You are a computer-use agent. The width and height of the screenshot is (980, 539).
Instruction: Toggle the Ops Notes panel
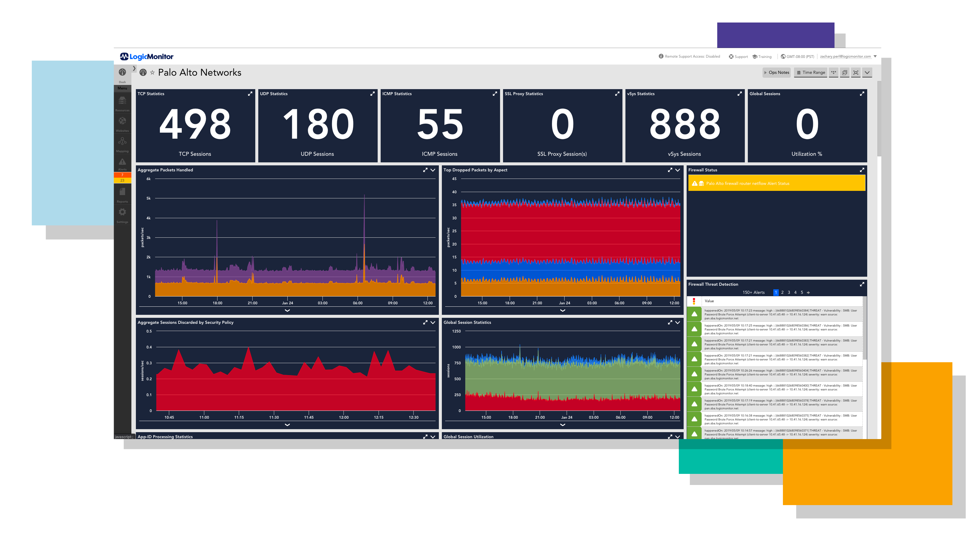point(776,72)
